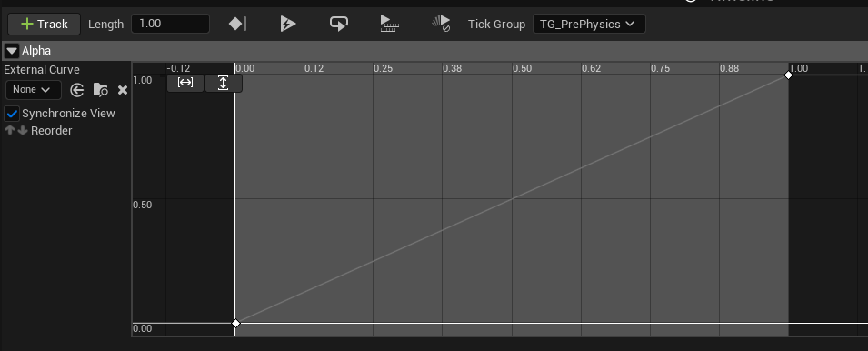Click the 0.50 time label
868x351 pixels.
pyautogui.click(x=522, y=68)
